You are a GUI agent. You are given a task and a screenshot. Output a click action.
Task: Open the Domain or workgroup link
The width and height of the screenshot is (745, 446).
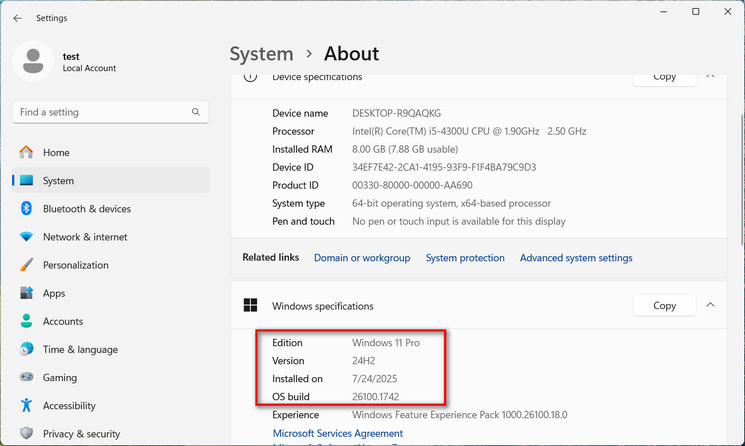[x=362, y=258]
